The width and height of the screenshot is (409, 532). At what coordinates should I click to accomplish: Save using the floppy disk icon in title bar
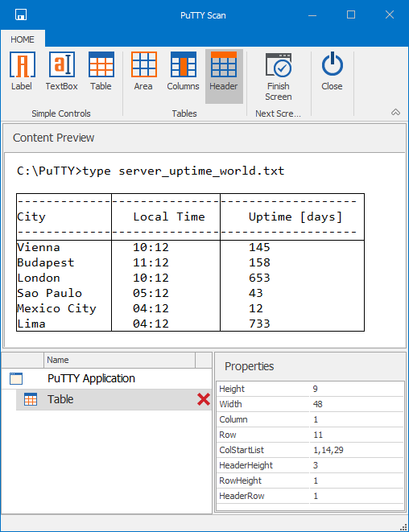tap(21, 14)
